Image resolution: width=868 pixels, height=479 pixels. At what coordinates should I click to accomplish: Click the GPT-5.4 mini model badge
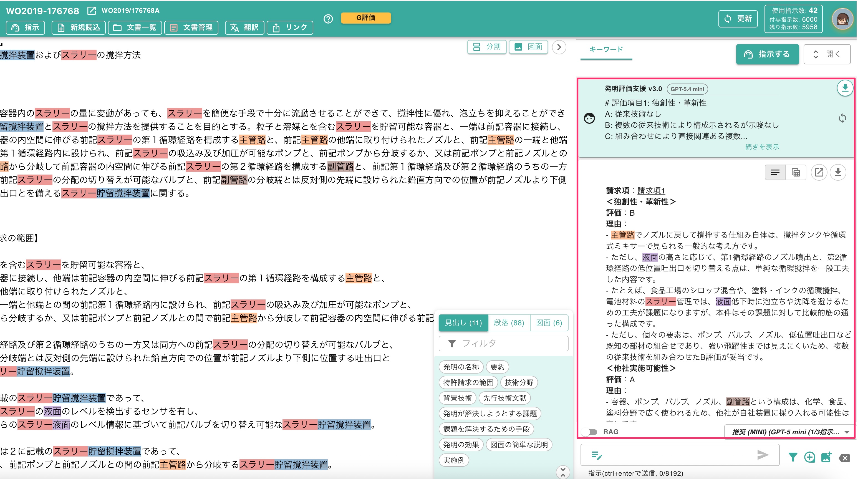(x=687, y=89)
